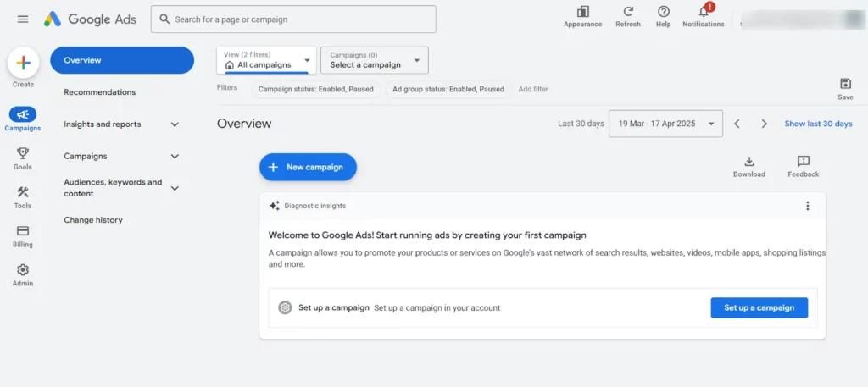Click Campaign status: Enabled, Paused filter chip
Image resolution: width=868 pixels, height=387 pixels.
click(315, 89)
